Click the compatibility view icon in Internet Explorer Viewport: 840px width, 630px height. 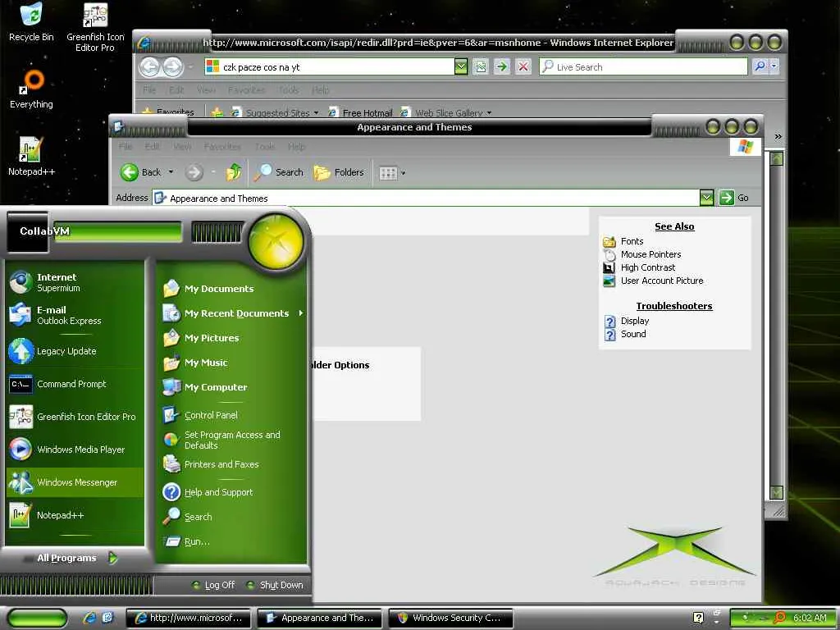(x=481, y=67)
